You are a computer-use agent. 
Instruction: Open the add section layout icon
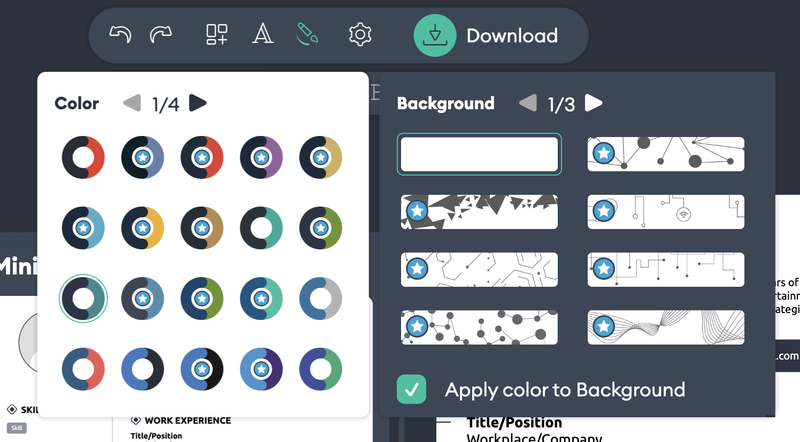click(217, 36)
